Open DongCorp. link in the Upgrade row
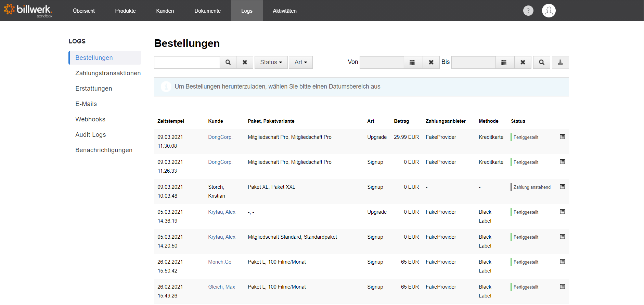 220,137
